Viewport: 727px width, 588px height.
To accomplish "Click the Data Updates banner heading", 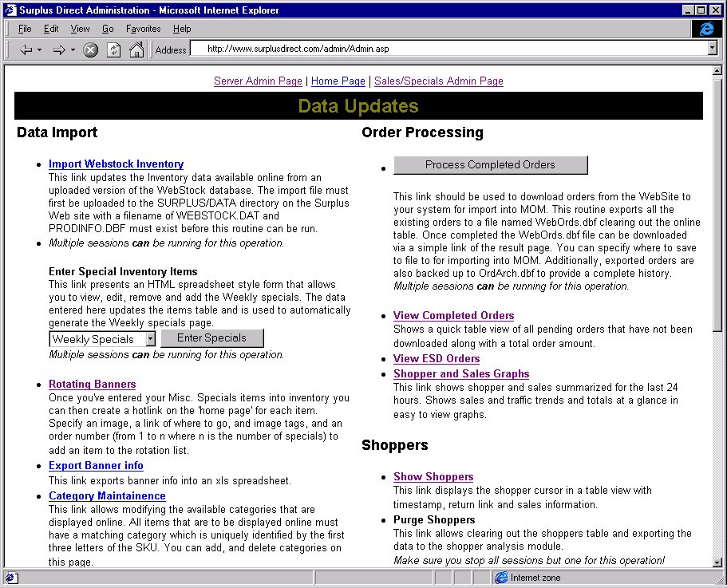I will pyautogui.click(x=358, y=106).
